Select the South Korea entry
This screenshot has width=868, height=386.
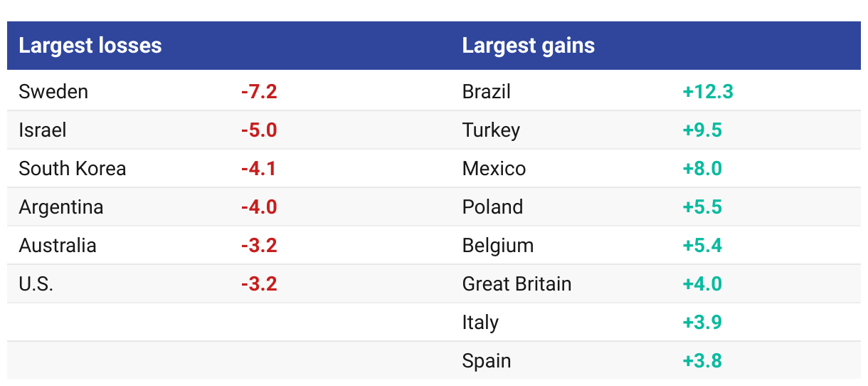pos(73,169)
